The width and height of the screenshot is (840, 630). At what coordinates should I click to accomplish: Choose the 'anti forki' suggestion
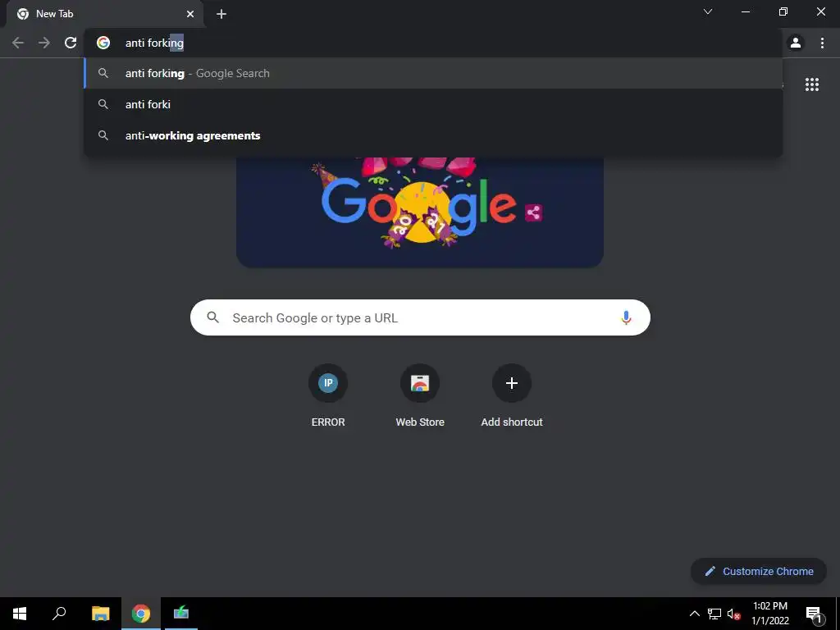(x=433, y=104)
